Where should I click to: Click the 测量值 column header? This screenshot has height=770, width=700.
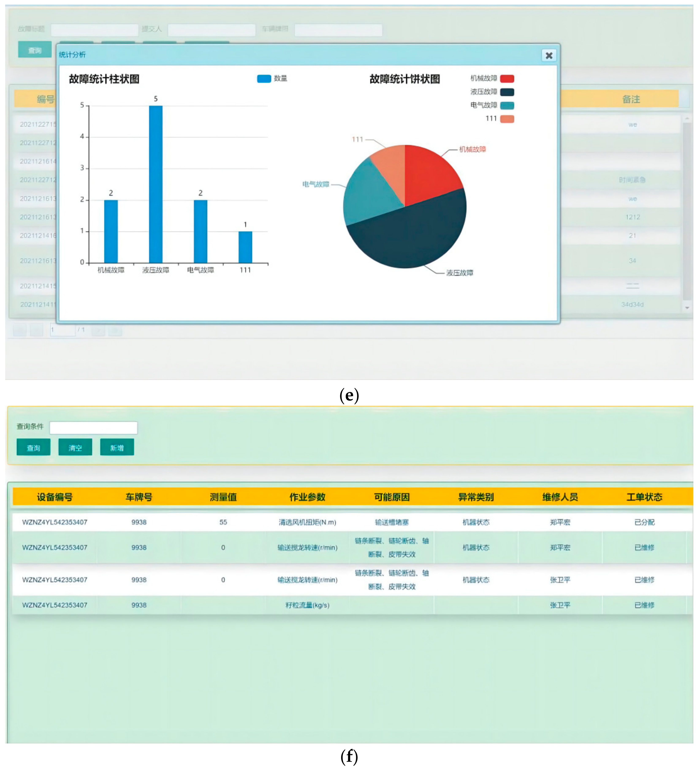coord(223,497)
